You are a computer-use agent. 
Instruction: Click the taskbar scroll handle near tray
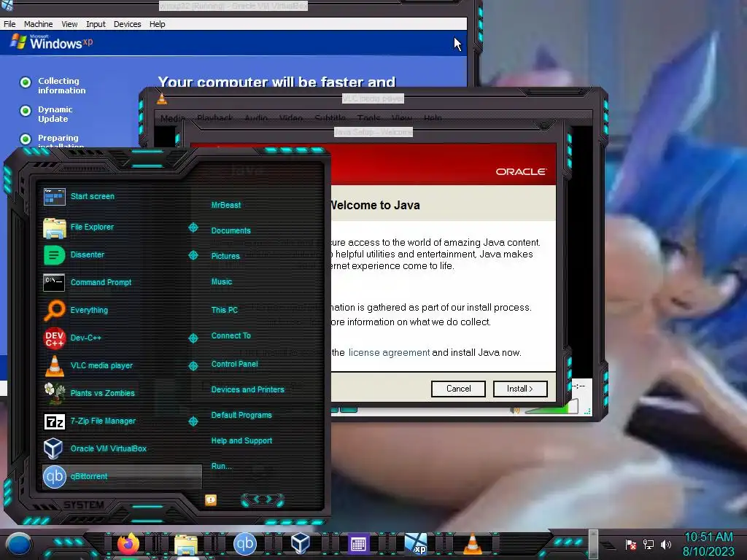[x=593, y=544]
